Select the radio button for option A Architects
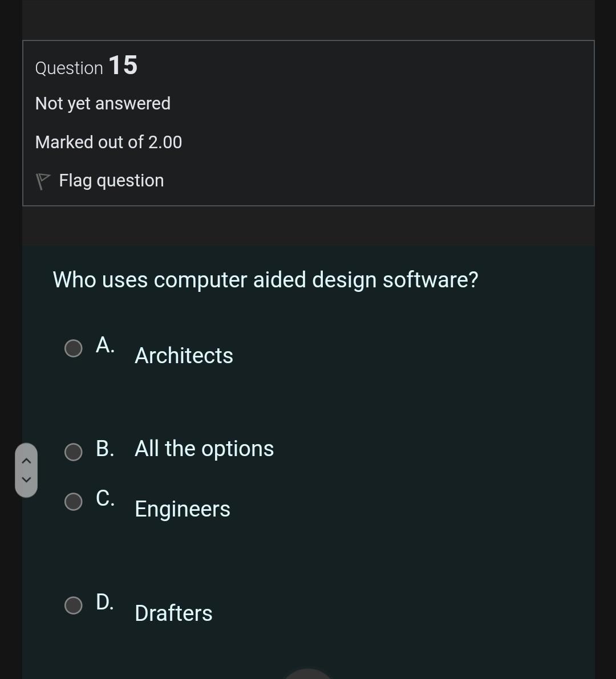This screenshot has width=616, height=679. pyautogui.click(x=73, y=347)
